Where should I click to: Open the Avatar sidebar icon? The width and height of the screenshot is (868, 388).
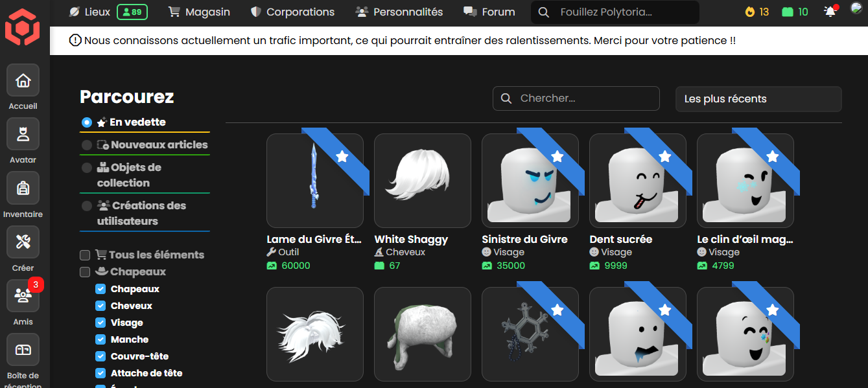23,135
